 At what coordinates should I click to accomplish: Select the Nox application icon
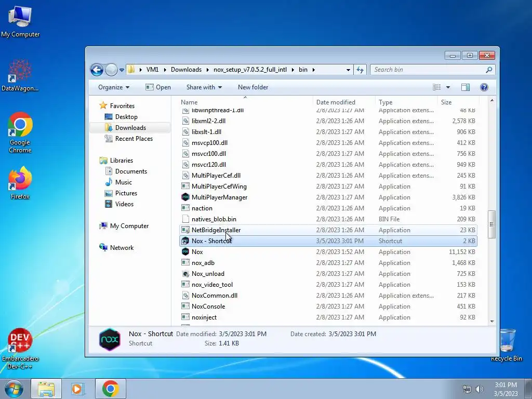[185, 252]
